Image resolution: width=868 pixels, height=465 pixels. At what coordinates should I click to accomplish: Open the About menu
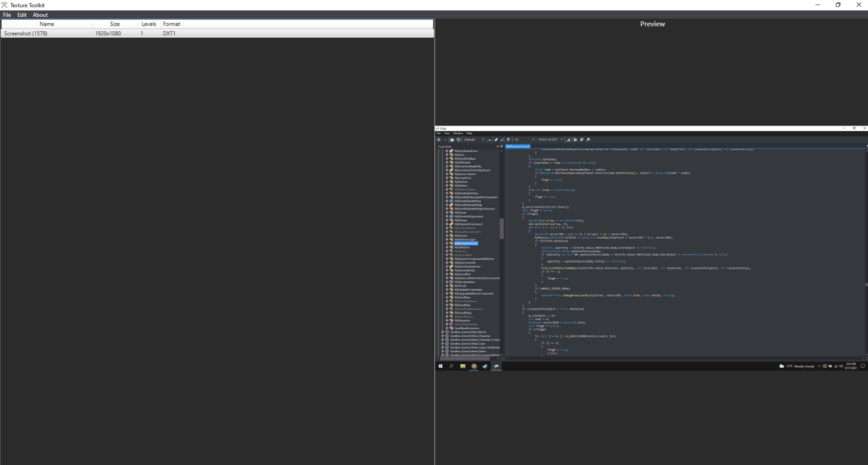coord(40,15)
